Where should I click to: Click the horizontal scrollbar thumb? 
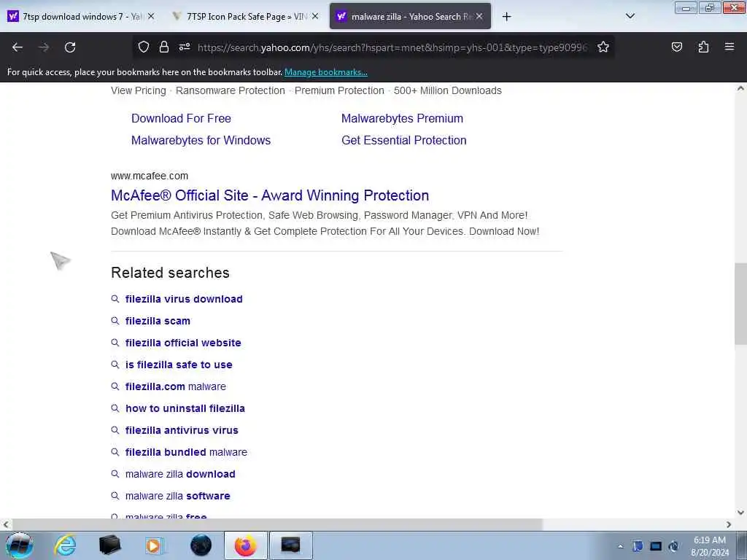277,524
